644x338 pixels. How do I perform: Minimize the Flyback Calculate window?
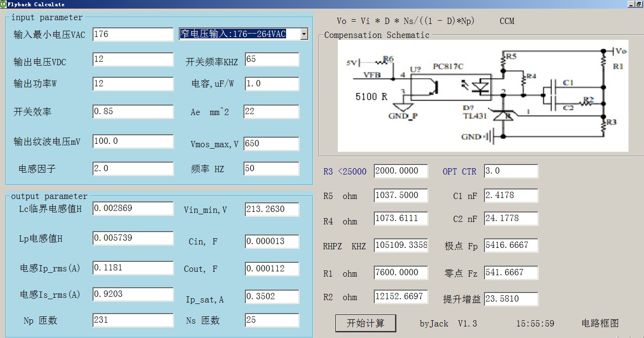coord(631,4)
